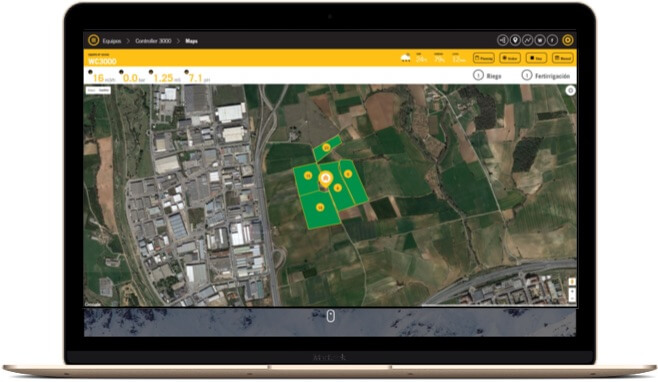The height and width of the screenshot is (382, 658).
Task: Toggle the Fertirrigación status indicator
Action: click(526, 75)
